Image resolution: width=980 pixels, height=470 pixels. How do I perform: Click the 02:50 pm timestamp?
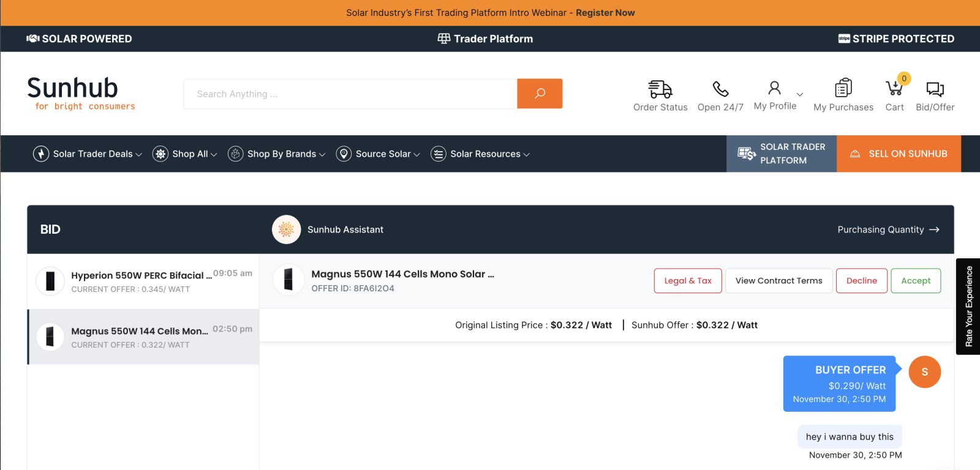click(x=233, y=329)
